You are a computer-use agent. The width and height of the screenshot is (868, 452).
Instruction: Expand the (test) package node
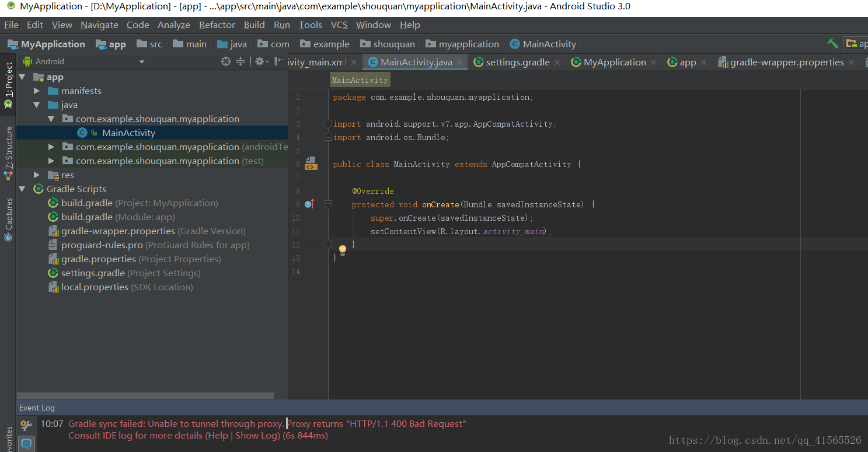[x=51, y=161]
